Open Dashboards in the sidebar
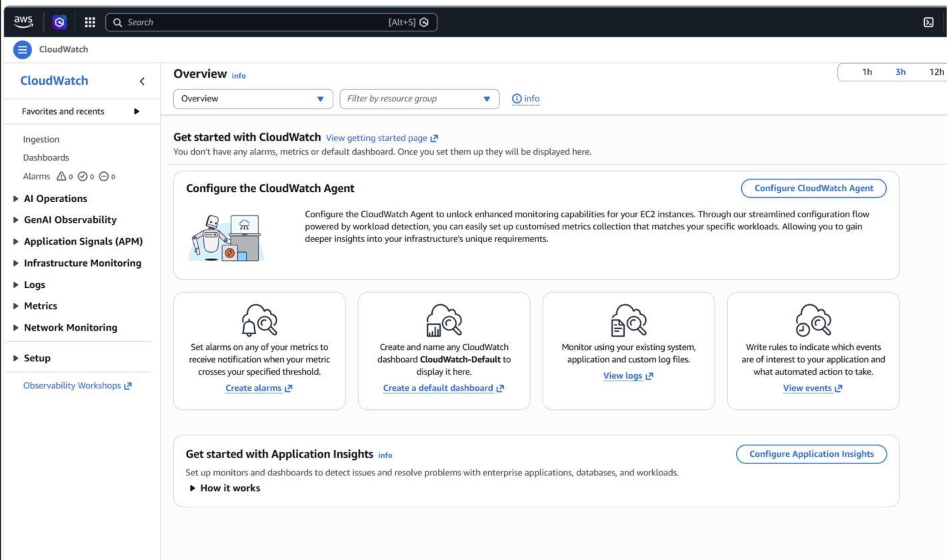The height and width of the screenshot is (560, 952). pyautogui.click(x=46, y=158)
